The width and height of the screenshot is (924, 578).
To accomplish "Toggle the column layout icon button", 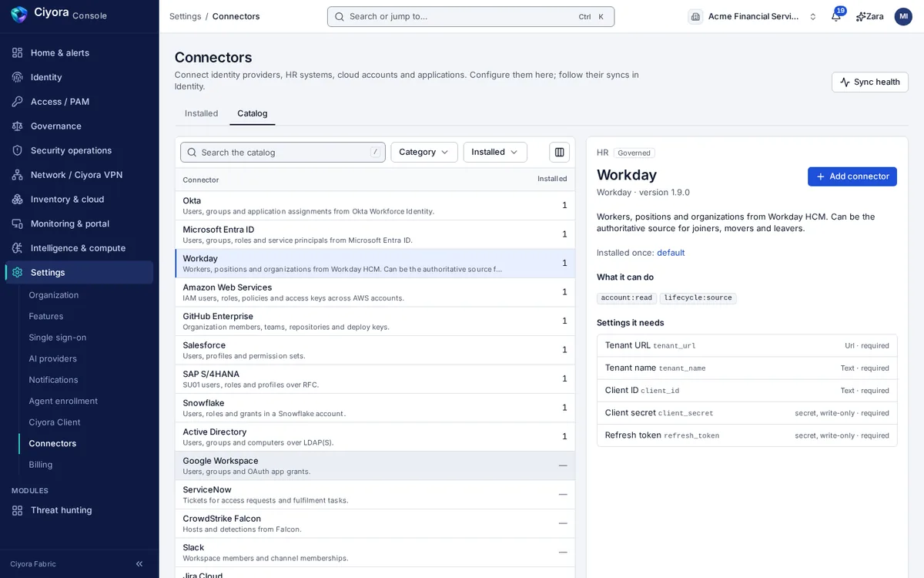I will [560, 152].
